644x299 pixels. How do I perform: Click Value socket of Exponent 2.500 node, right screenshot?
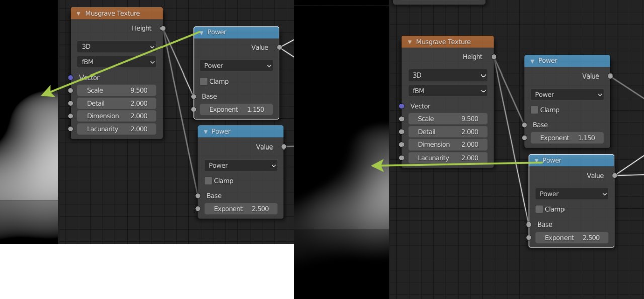615,176
